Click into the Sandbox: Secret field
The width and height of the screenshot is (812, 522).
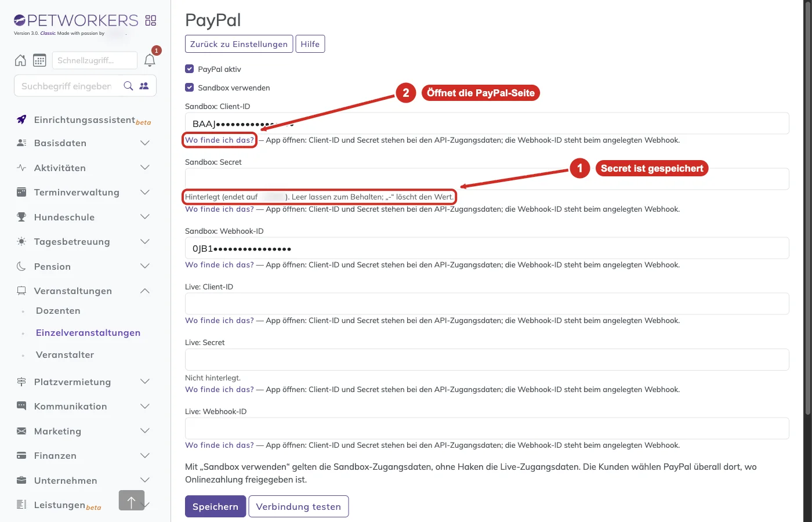487,179
